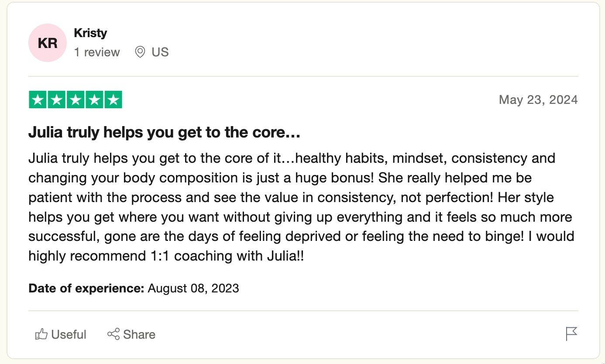Click the May 23, 2024 review date
Viewport: 605px width, 364px height.
click(538, 100)
